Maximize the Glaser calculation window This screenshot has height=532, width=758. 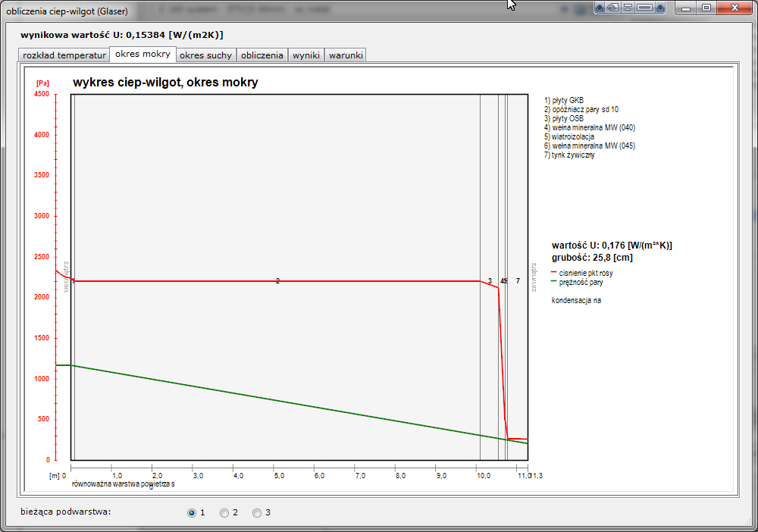tap(706, 8)
